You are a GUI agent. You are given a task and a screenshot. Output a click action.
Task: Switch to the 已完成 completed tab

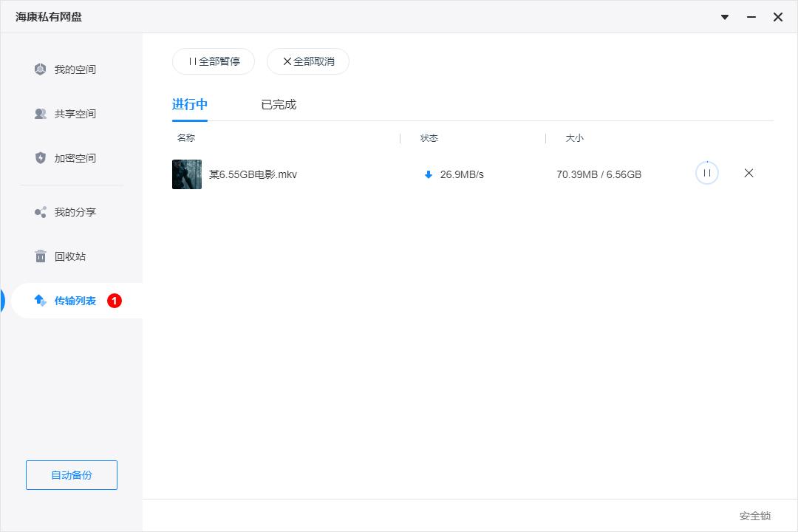click(279, 104)
